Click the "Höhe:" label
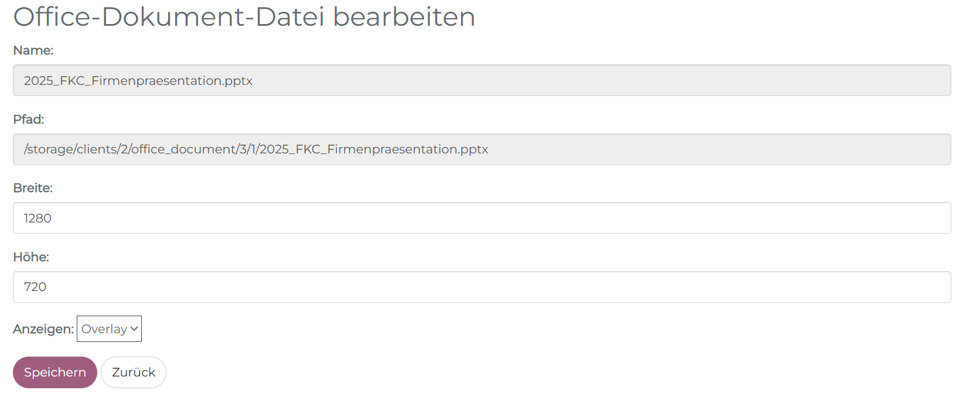Image resolution: width=980 pixels, height=397 pixels. [x=31, y=257]
